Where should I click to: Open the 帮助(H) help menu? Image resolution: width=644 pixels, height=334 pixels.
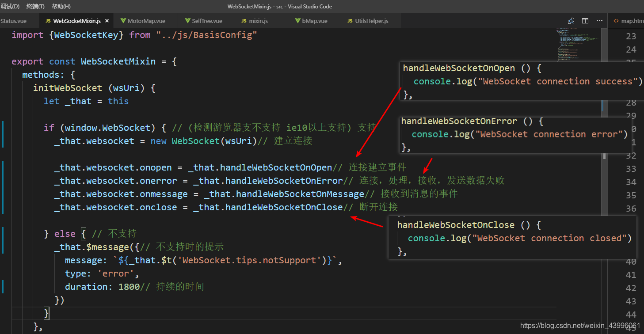61,7
